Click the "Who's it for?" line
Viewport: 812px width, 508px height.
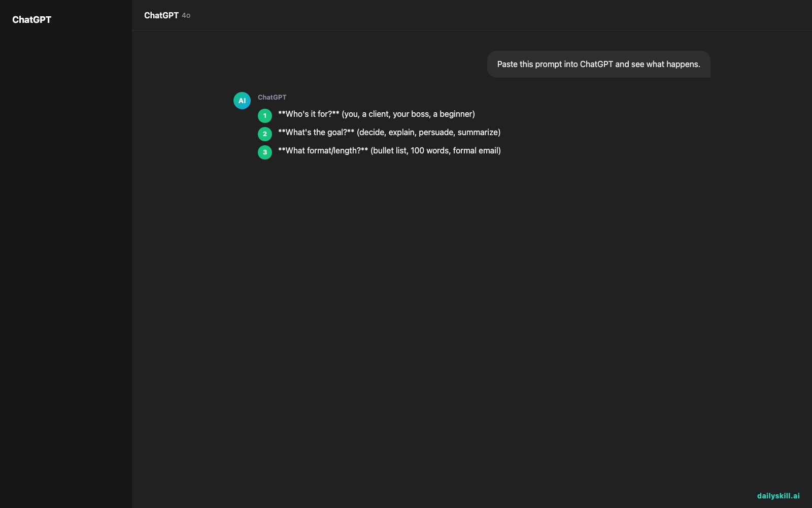point(376,114)
